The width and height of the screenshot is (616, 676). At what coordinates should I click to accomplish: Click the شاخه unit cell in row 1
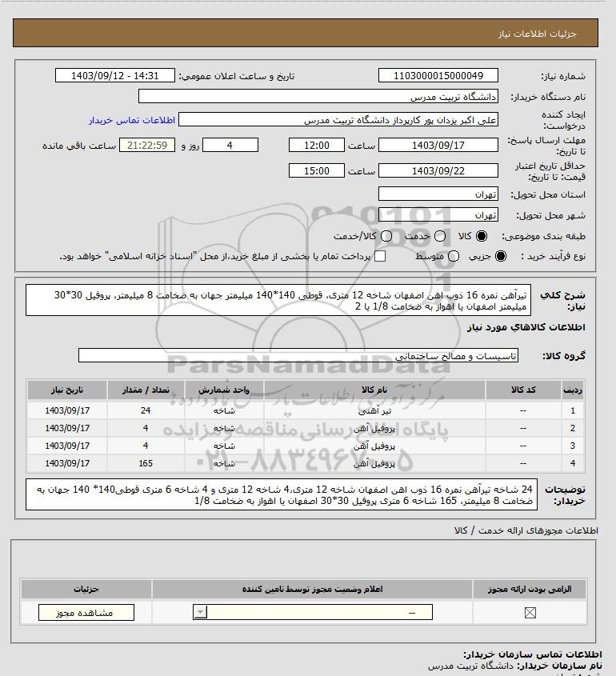coord(224,411)
